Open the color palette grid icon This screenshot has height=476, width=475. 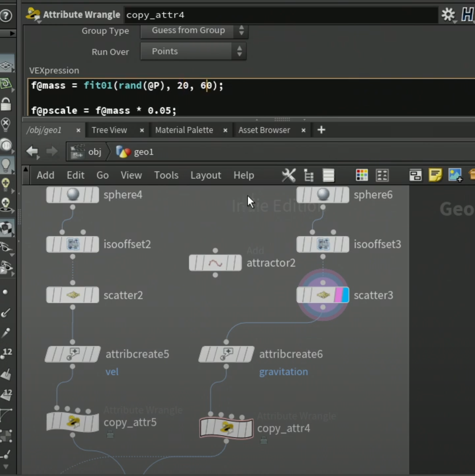tap(362, 175)
